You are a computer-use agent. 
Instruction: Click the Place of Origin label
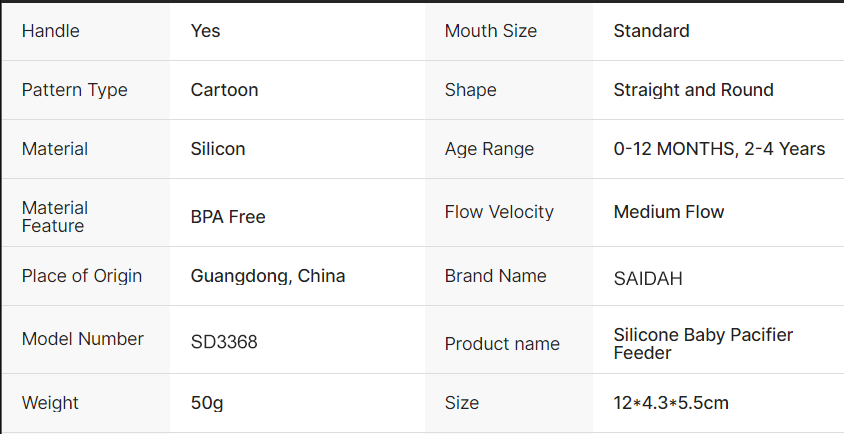pyautogui.click(x=82, y=276)
